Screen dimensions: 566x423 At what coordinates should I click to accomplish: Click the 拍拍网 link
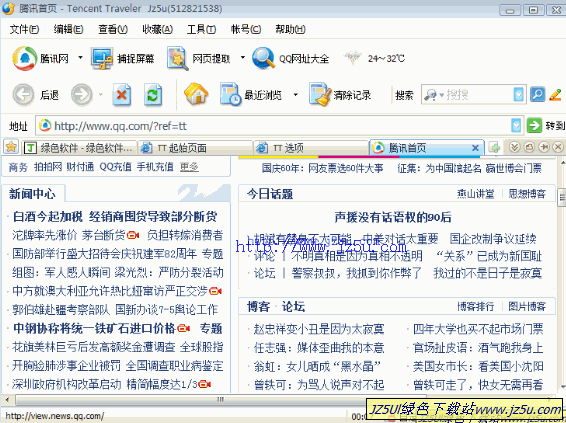[x=48, y=167]
